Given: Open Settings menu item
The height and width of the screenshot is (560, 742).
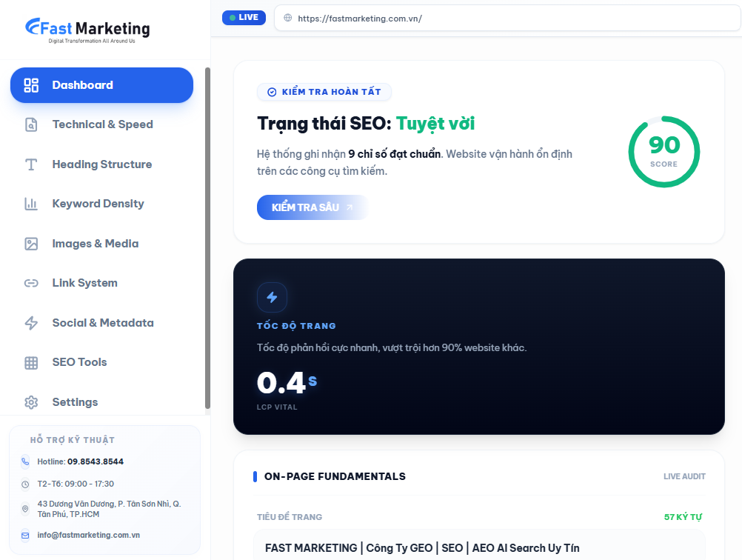Looking at the screenshot, I should click(x=101, y=402).
